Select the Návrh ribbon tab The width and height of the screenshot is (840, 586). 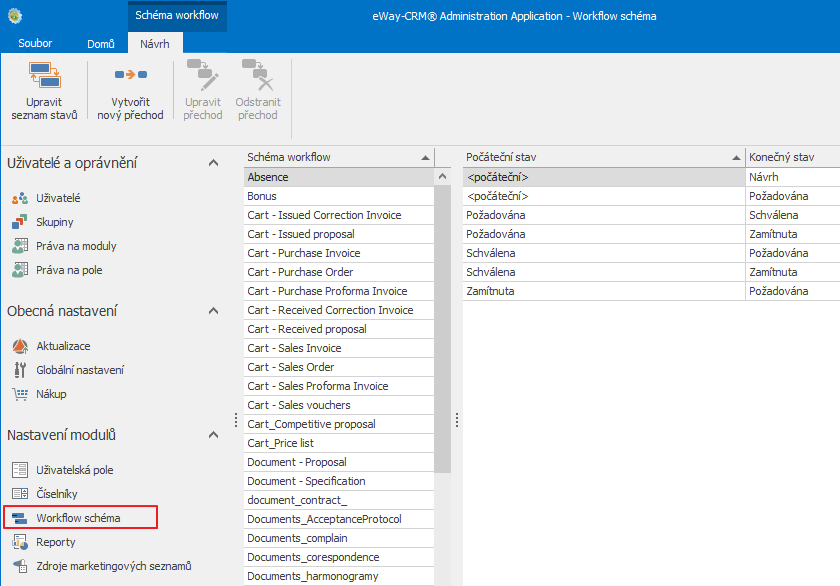coord(155,44)
